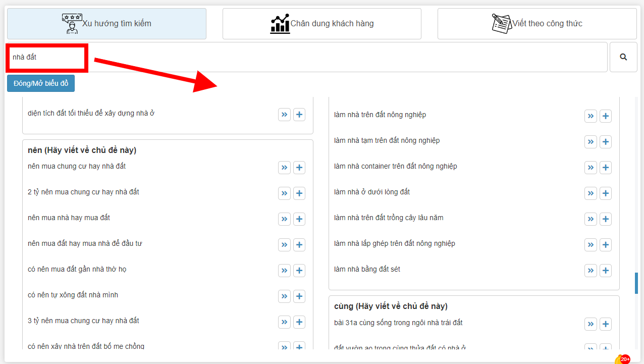The image size is (644, 364).
Task: Toggle the Đóng/Mở biểu đồ button
Action: point(41,83)
